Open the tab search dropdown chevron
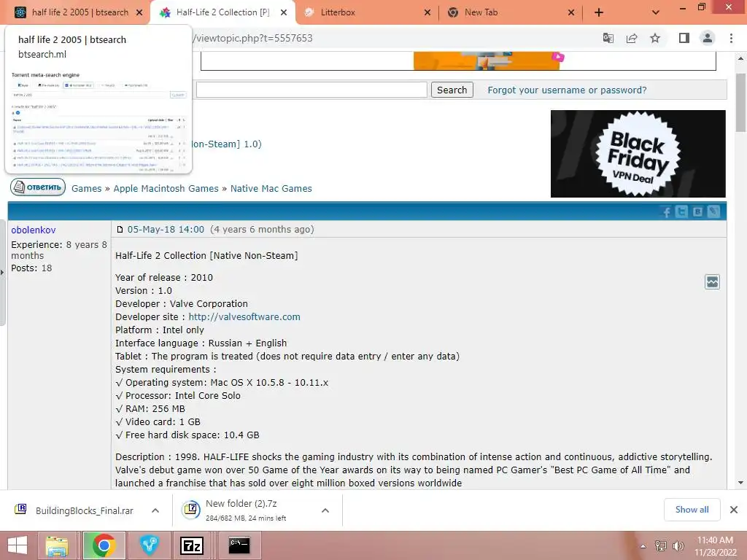Screen dimensions: 747x560 (x=656, y=12)
